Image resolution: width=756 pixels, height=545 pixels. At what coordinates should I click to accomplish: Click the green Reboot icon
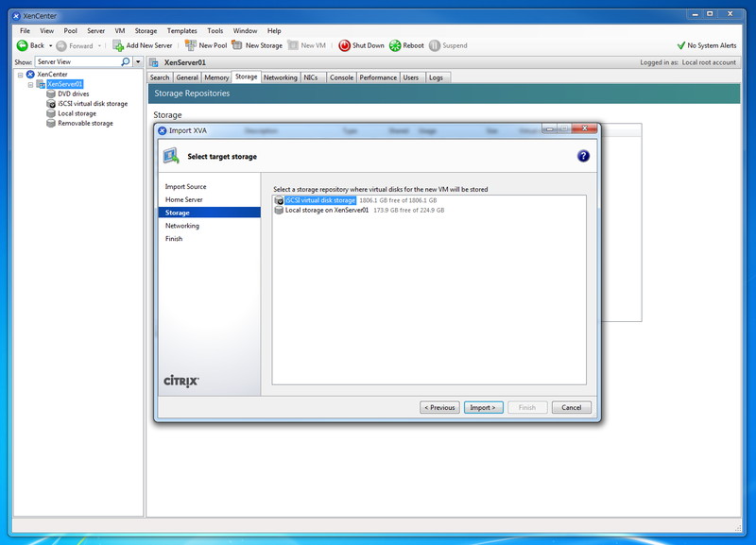(395, 45)
